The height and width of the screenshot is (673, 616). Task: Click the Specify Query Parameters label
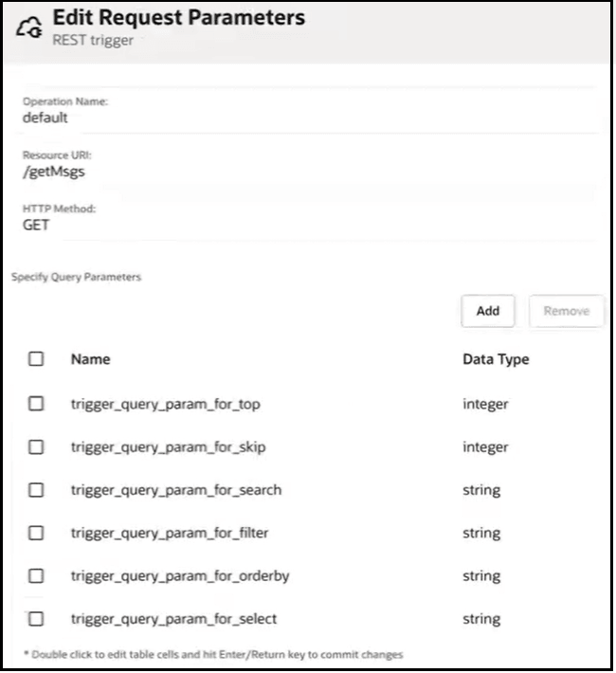pos(77,278)
